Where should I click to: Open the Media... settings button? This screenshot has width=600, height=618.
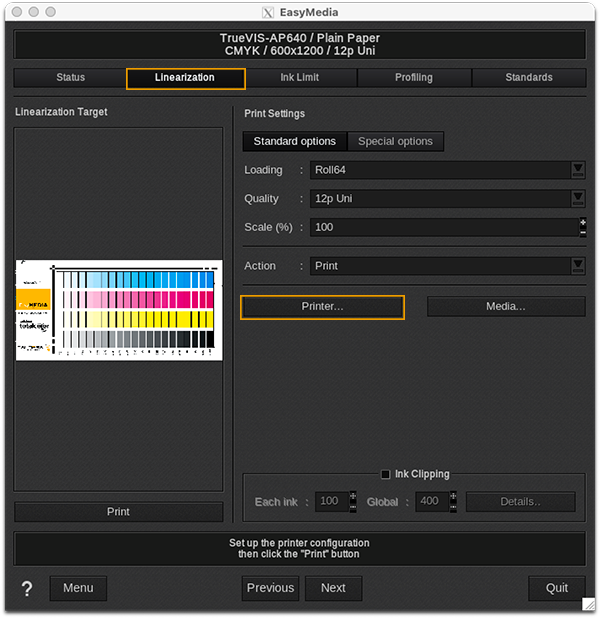click(x=506, y=307)
